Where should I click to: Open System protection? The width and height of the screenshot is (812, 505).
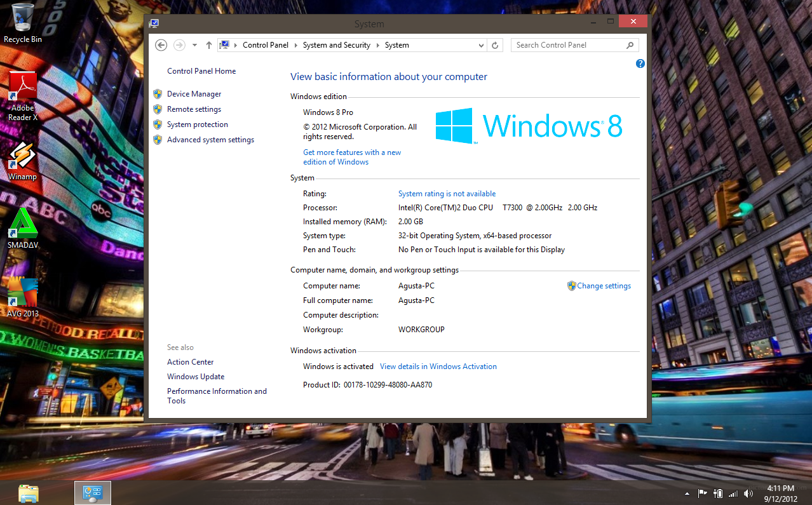[197, 125]
